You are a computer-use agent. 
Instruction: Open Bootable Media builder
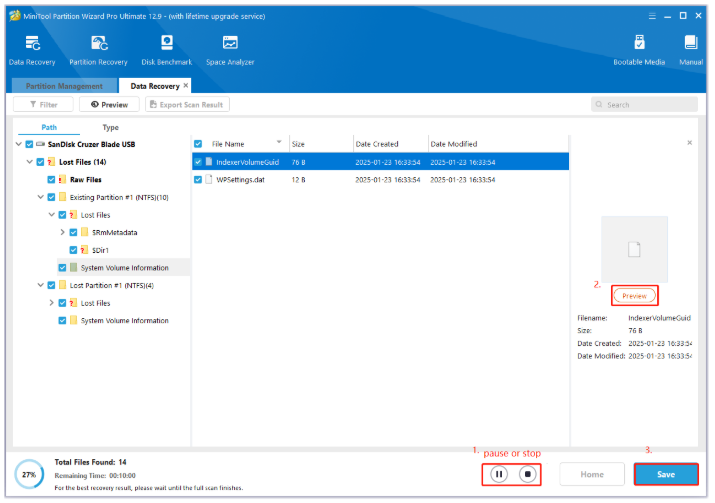click(x=639, y=50)
